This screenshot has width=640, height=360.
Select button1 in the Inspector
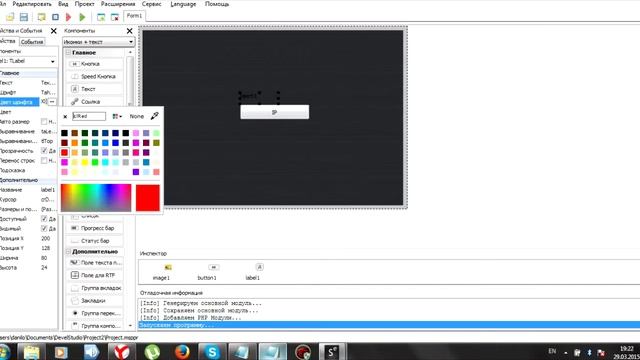207,272
